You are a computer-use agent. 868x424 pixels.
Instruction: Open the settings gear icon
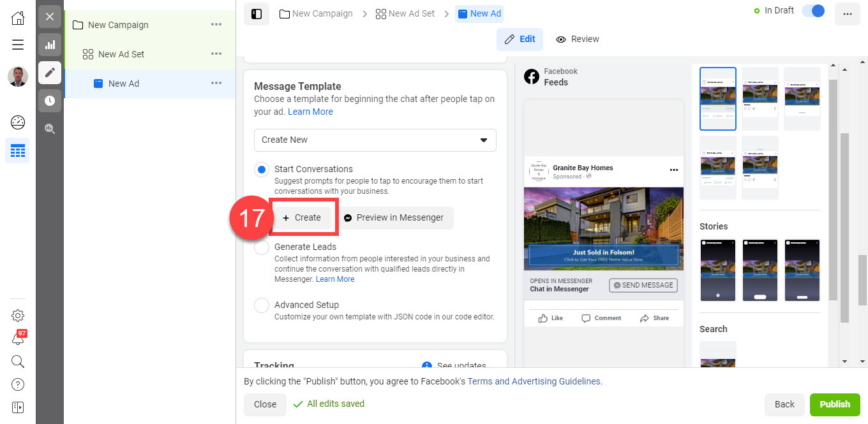click(17, 316)
